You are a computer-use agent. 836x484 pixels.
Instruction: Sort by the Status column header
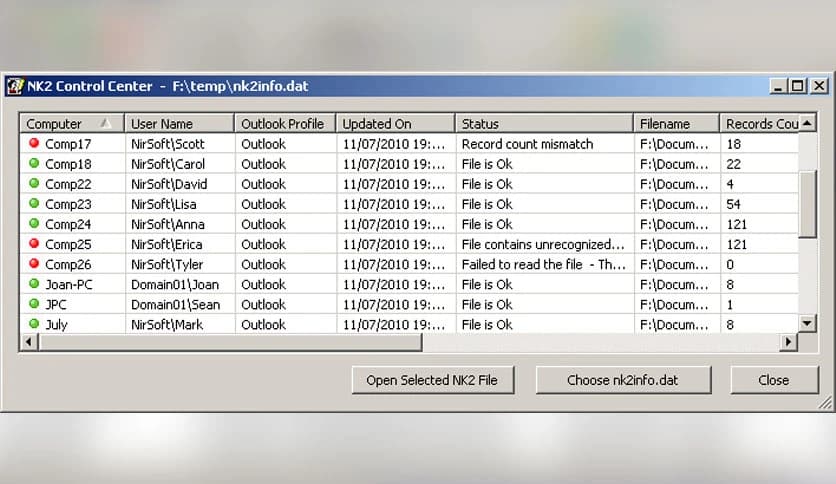pos(544,124)
